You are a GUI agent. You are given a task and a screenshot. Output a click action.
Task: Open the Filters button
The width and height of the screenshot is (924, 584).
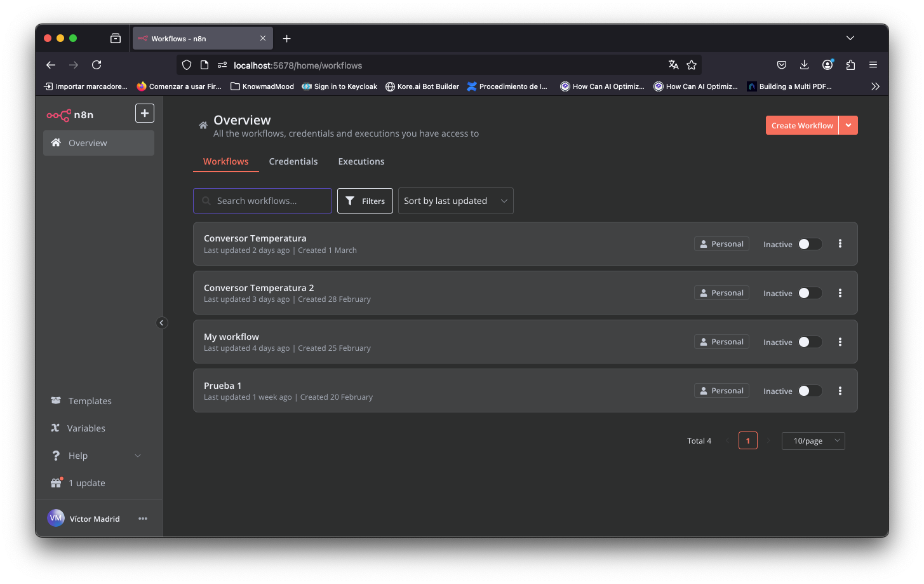(365, 201)
